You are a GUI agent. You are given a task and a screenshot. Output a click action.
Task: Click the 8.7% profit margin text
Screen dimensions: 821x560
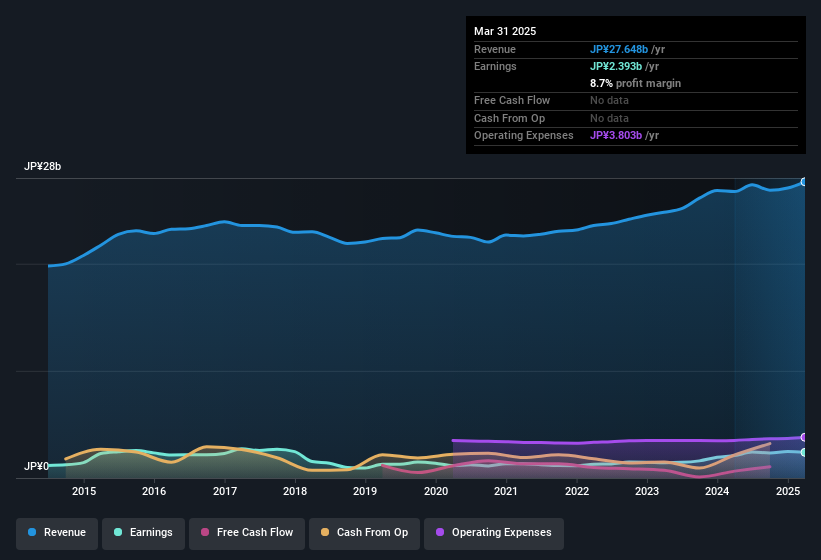click(635, 83)
